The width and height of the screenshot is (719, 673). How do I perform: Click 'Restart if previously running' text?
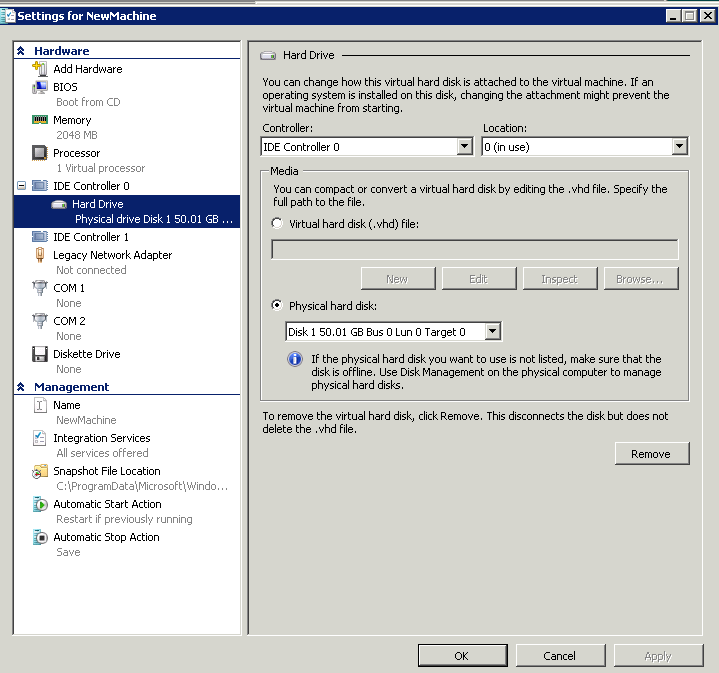pyautogui.click(x=124, y=519)
